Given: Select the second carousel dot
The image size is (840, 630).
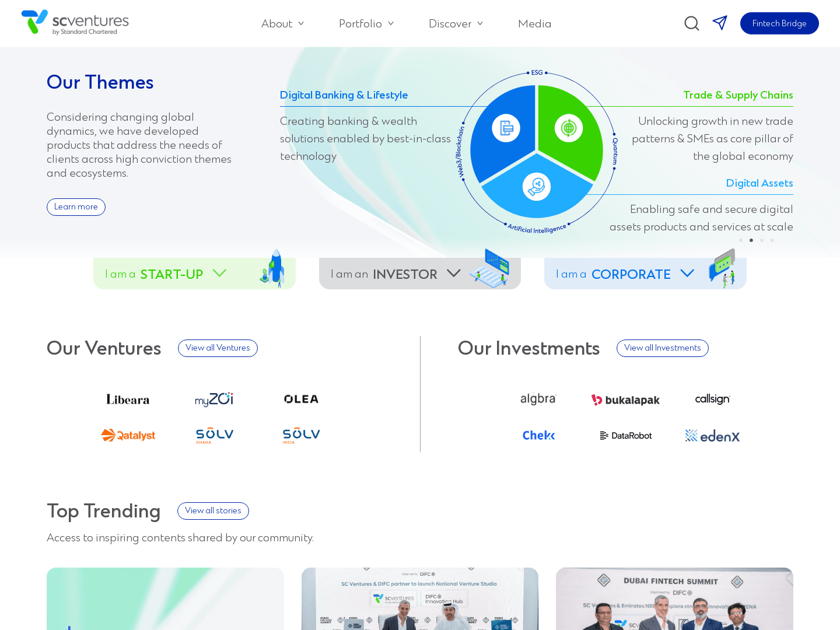Looking at the screenshot, I should [751, 240].
